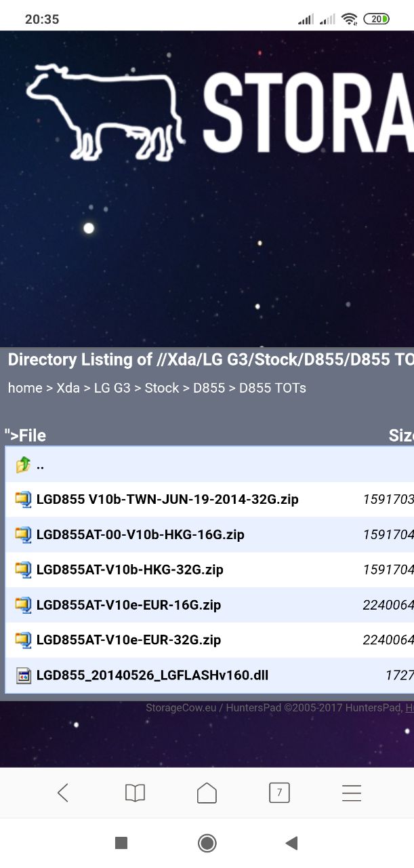This screenshot has width=414, height=868.
Task: Open the parent directory up-arrow icon
Action: (x=23, y=465)
